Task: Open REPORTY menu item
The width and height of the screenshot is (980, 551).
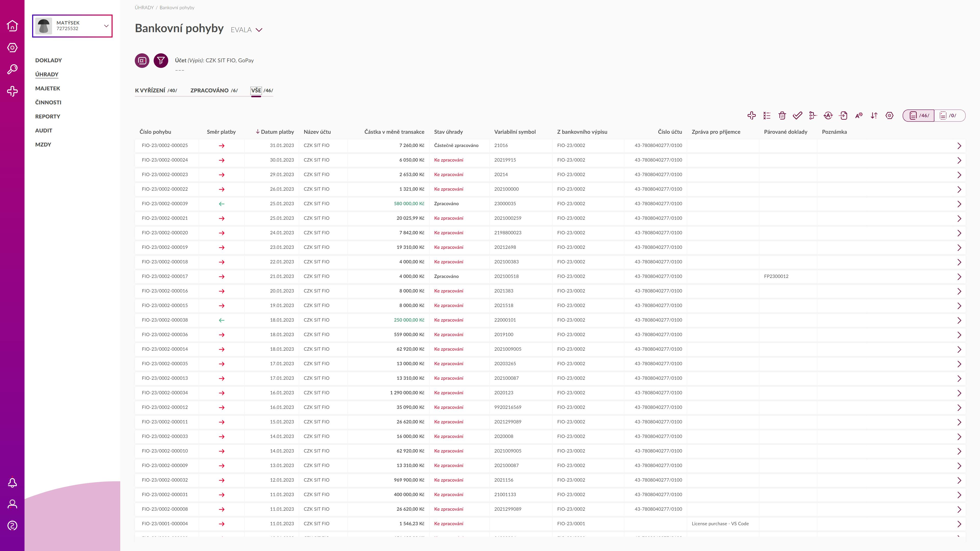Action: pos(47,117)
